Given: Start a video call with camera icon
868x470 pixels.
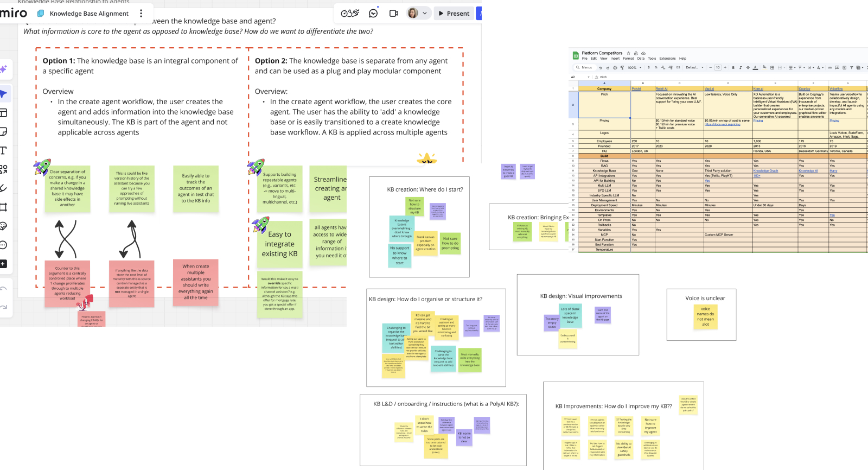Looking at the screenshot, I should coord(394,14).
